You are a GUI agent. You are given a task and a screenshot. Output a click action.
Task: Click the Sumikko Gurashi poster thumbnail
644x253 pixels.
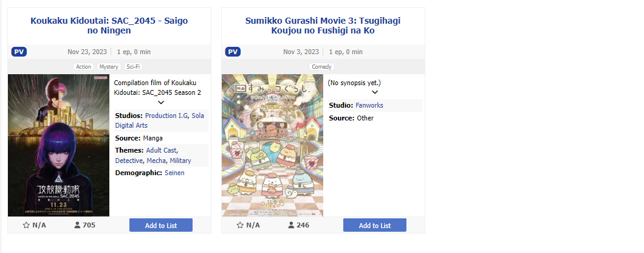click(x=272, y=145)
